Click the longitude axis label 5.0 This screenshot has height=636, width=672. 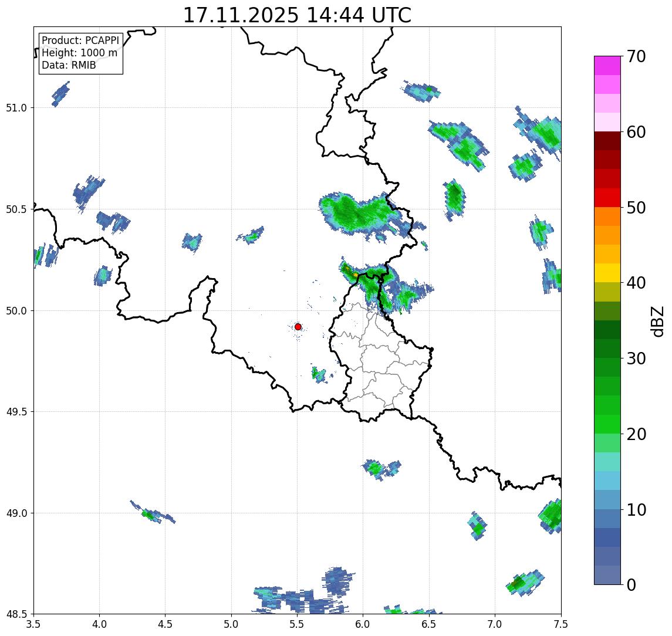pyautogui.click(x=231, y=624)
